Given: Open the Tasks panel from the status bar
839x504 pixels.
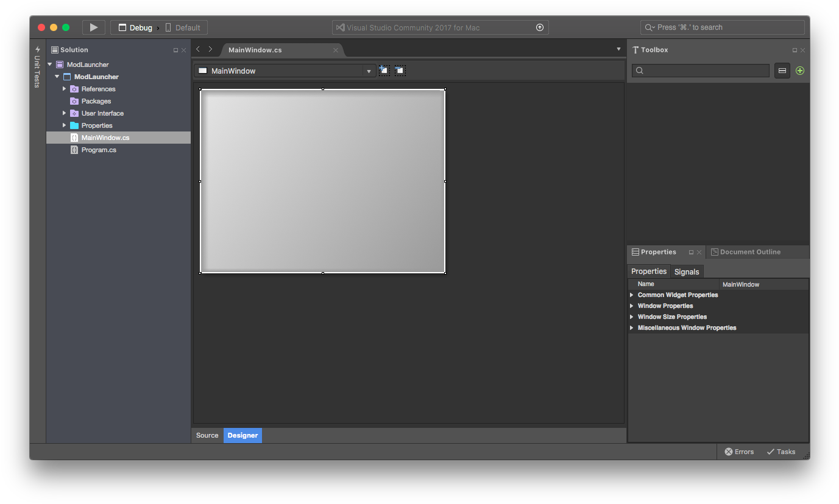Looking at the screenshot, I should (x=781, y=452).
